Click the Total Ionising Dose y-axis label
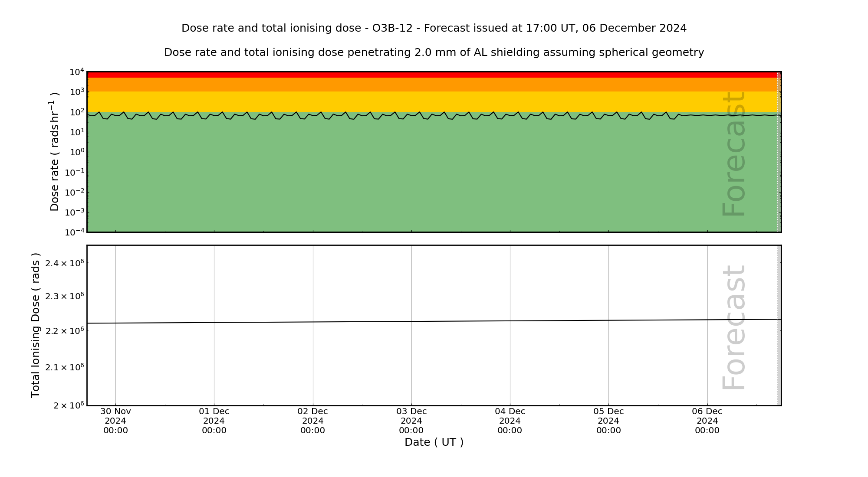The height and width of the screenshot is (477, 868). 36,325
